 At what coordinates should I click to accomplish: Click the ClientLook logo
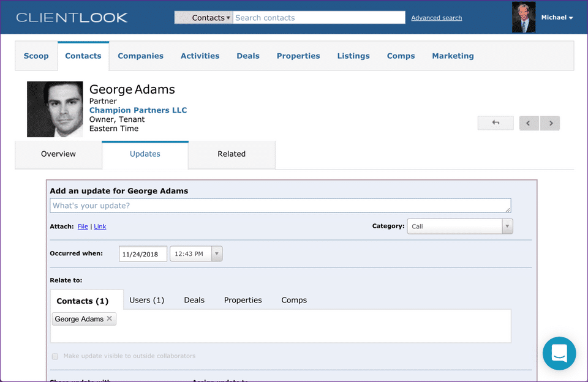(72, 18)
